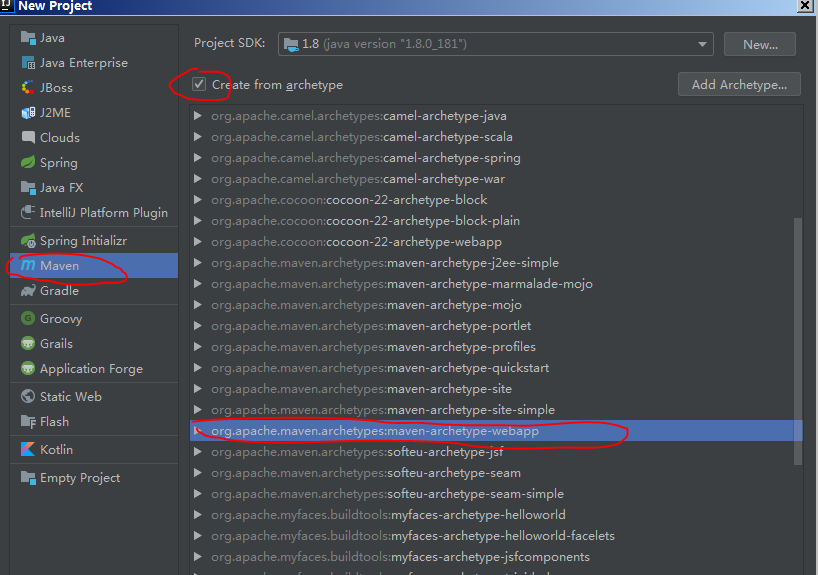The image size is (818, 575).
Task: Expand maven-archetype-quickstart node
Action: coord(198,367)
